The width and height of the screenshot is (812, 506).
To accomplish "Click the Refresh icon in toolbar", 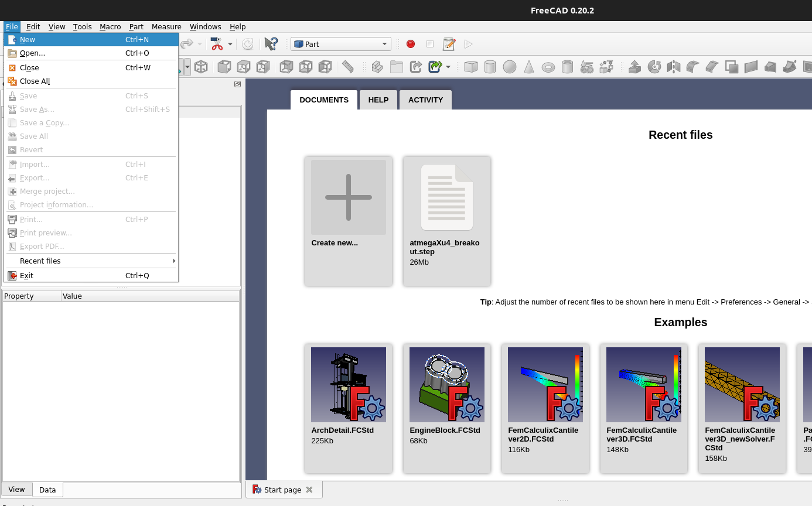I will 248,44.
